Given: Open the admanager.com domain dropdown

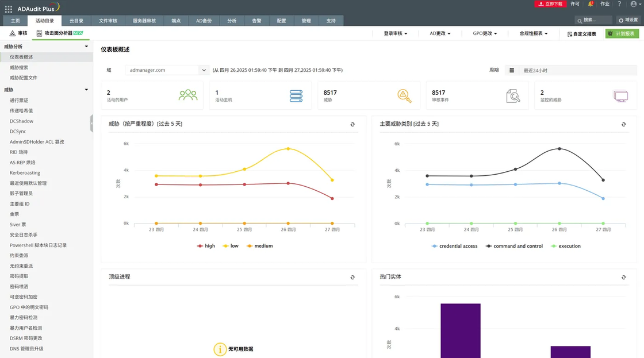Looking at the screenshot, I should click(x=167, y=70).
